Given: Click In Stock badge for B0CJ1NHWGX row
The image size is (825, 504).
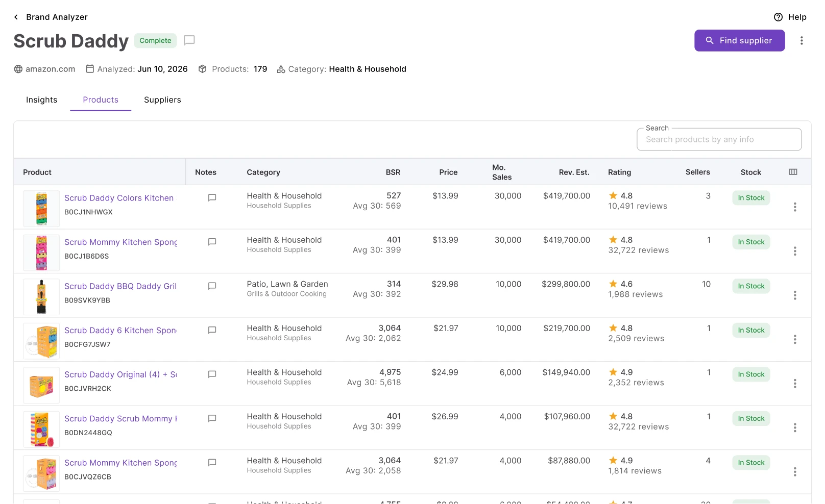Looking at the screenshot, I should 751,198.
